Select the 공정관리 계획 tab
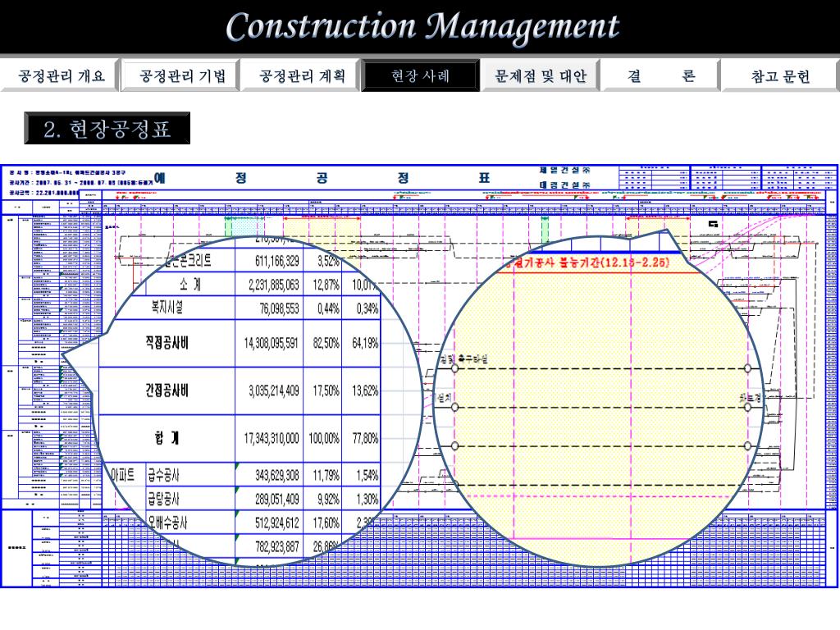 coord(301,75)
